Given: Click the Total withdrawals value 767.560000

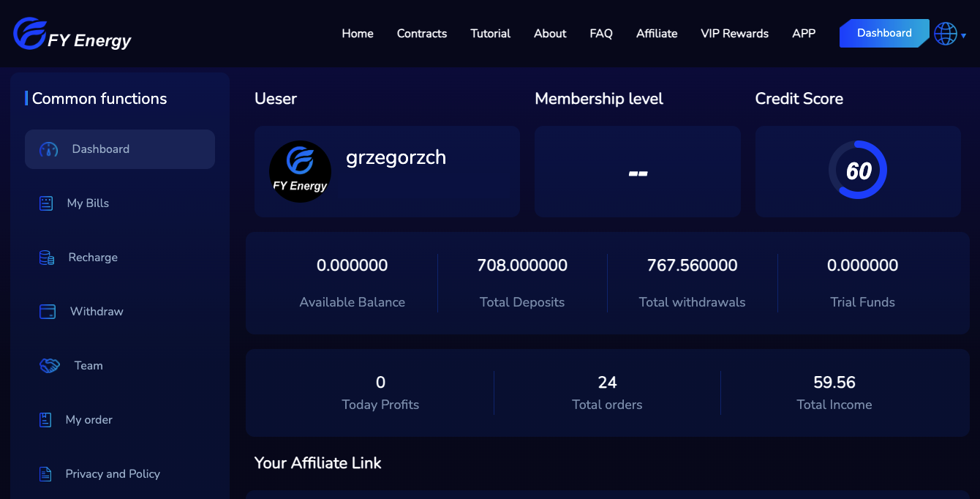Looking at the screenshot, I should coord(692,266).
